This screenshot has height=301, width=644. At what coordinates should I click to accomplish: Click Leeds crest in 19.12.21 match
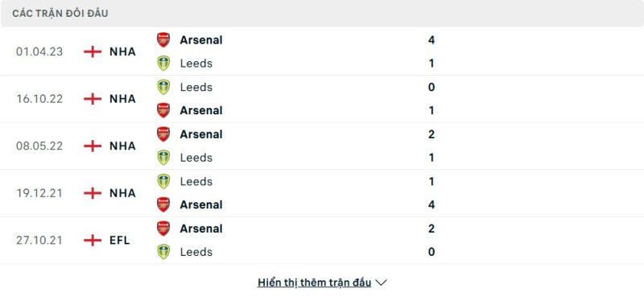(163, 182)
